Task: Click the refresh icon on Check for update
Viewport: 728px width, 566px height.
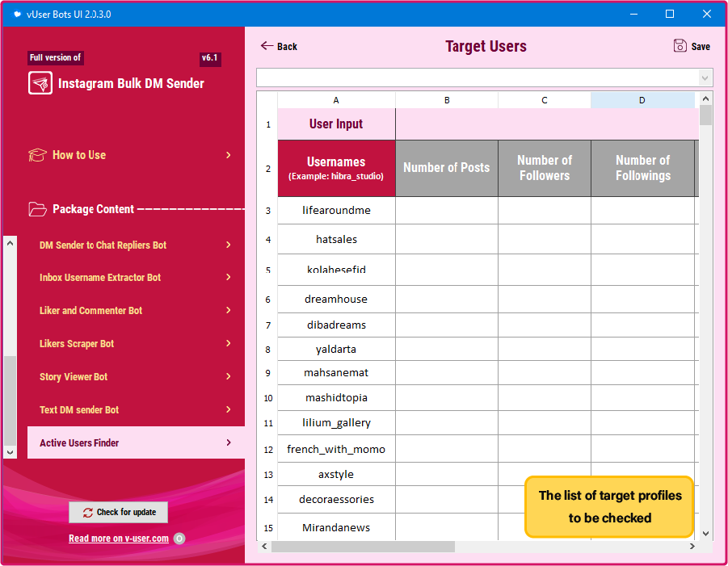Action: 88,512
